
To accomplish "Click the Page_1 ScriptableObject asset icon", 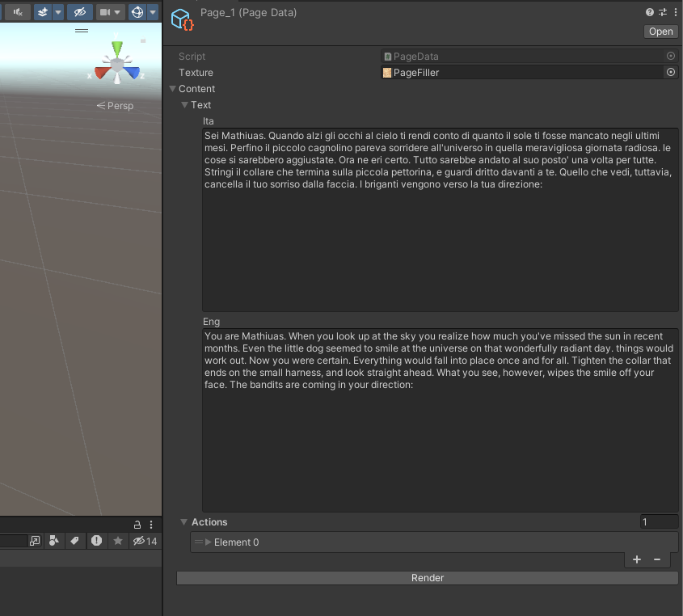I will pyautogui.click(x=182, y=19).
